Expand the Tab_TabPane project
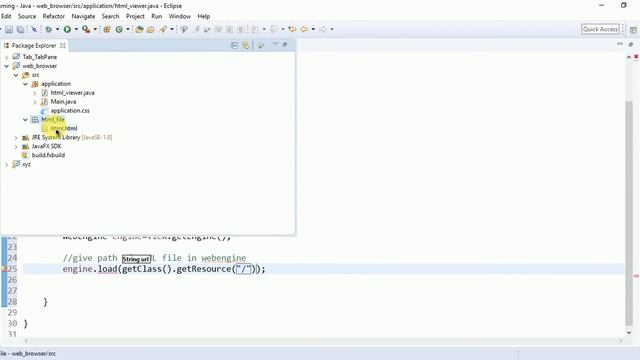 (7, 57)
